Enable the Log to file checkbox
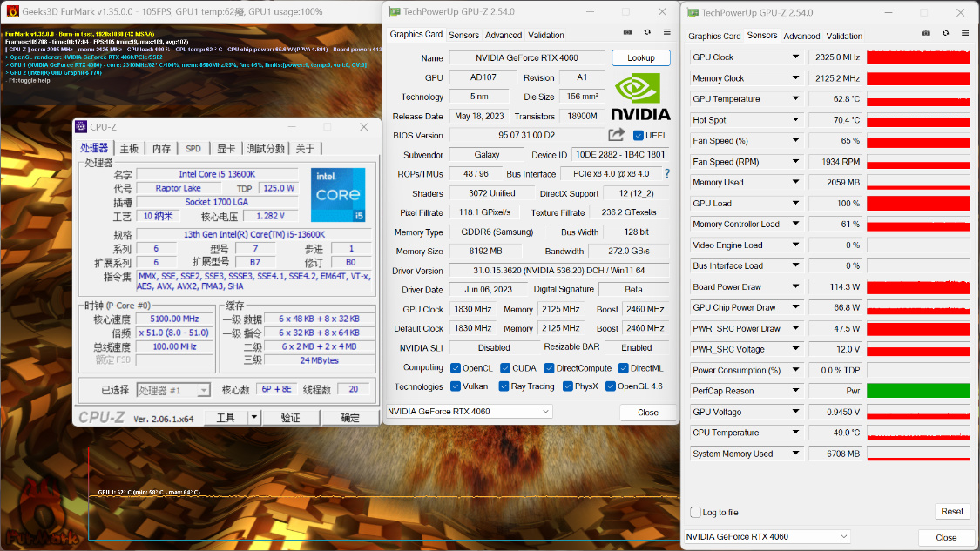The width and height of the screenshot is (980, 551). (x=696, y=513)
